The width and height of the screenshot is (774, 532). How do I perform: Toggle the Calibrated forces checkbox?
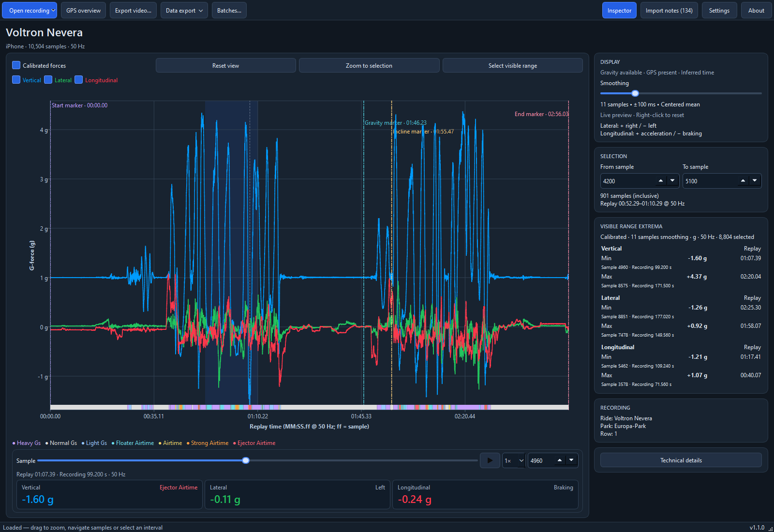pos(16,65)
